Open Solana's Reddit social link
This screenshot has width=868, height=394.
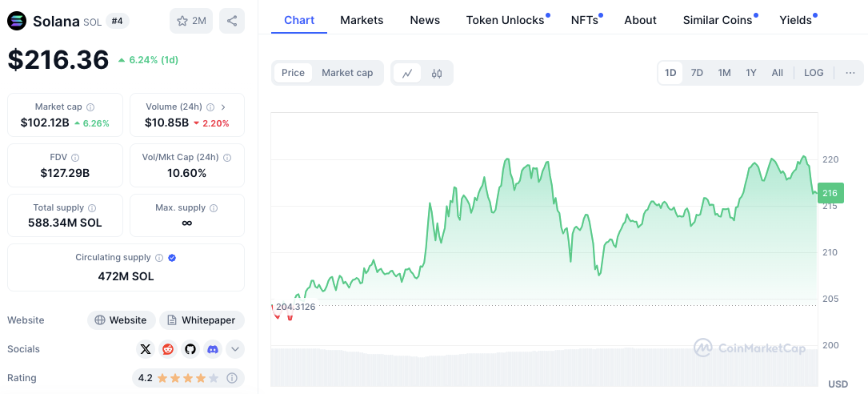coord(168,349)
